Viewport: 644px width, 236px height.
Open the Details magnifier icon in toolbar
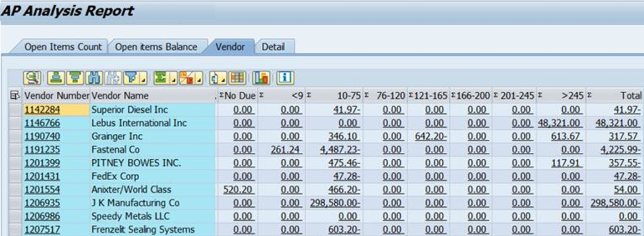31,77
